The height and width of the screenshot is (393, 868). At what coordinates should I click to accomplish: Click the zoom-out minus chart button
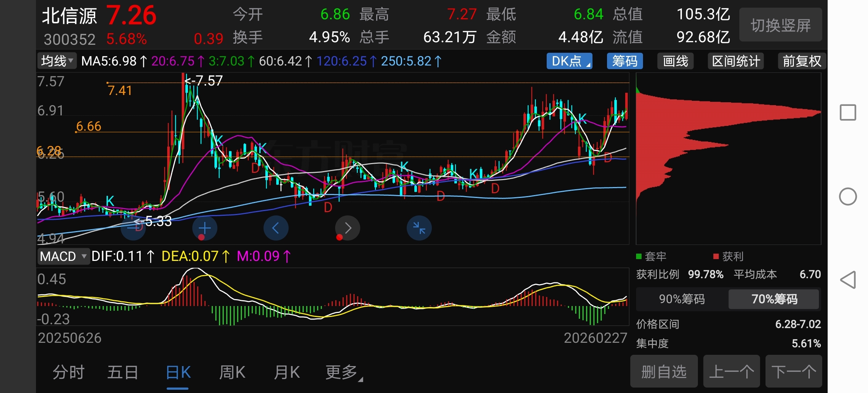pyautogui.click(x=133, y=228)
